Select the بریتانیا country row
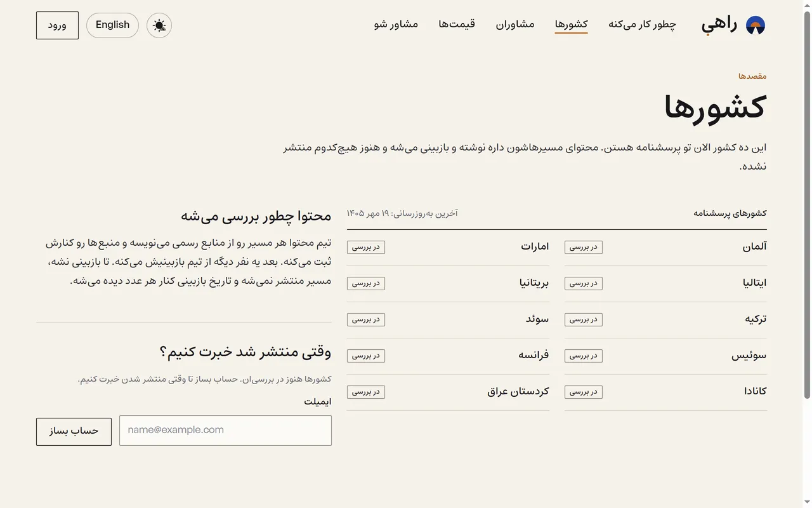This screenshot has width=812, height=508. 448,284
